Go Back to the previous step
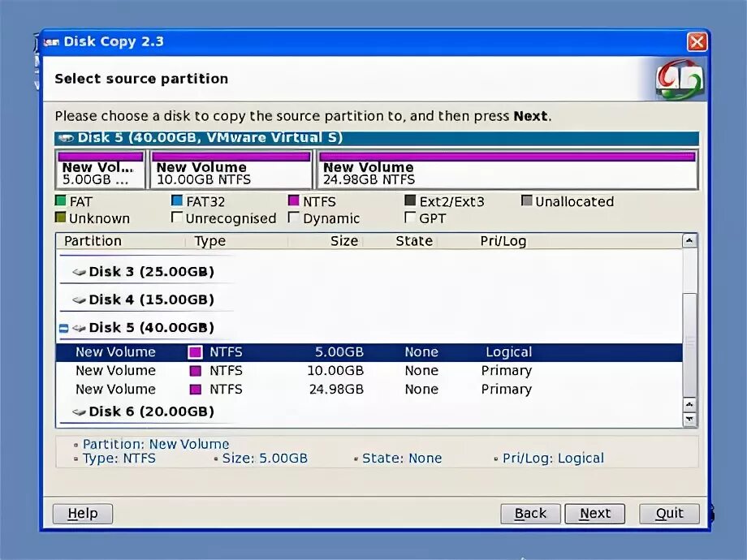 [x=530, y=514]
